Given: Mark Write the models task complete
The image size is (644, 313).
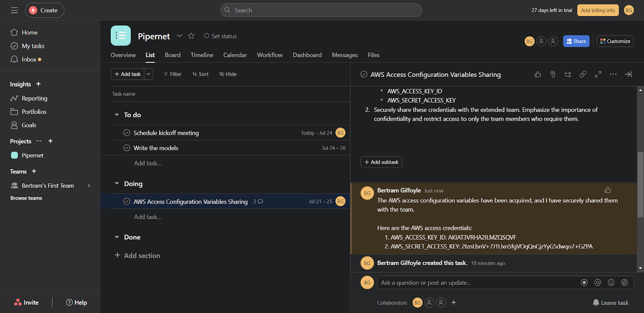Looking at the screenshot, I should (127, 148).
